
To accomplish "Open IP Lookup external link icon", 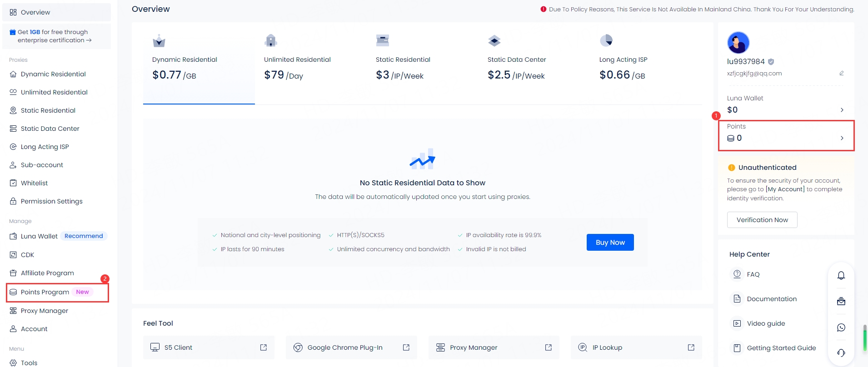I will click(691, 347).
